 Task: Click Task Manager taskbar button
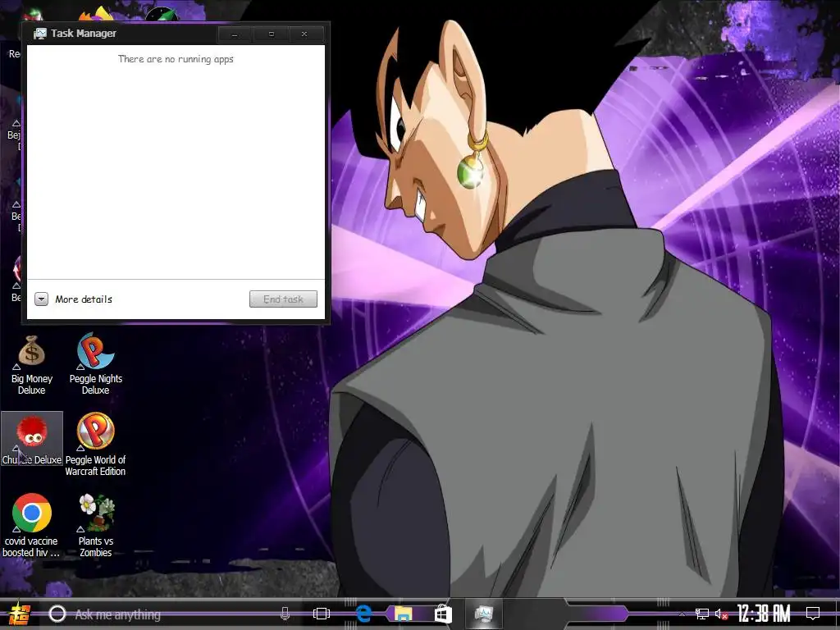pyautogui.click(x=484, y=614)
